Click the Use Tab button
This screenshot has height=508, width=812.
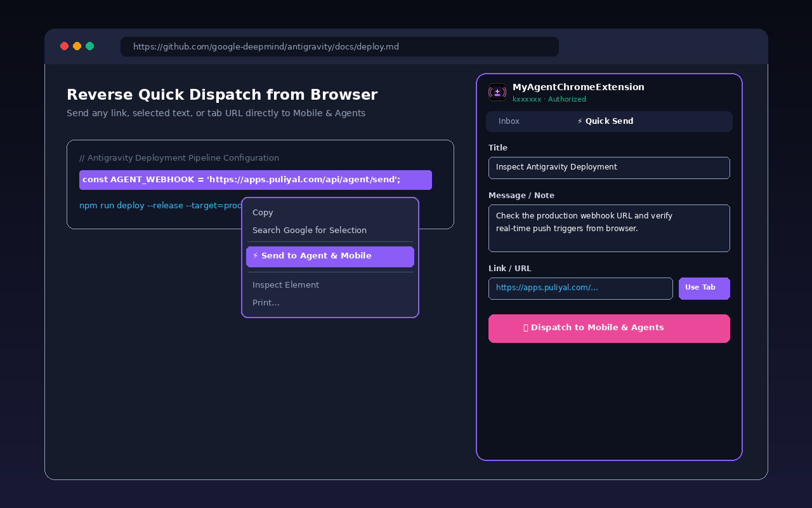[x=704, y=288]
